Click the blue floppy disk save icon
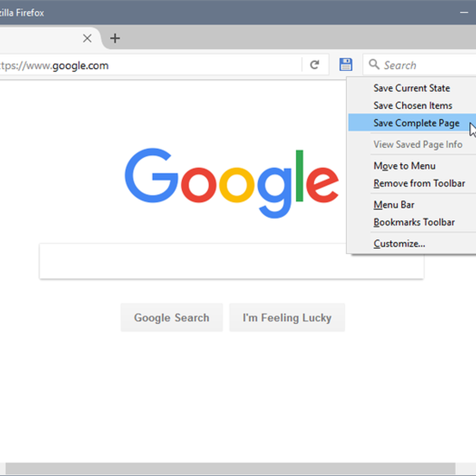The width and height of the screenshot is (476, 476). click(x=346, y=65)
